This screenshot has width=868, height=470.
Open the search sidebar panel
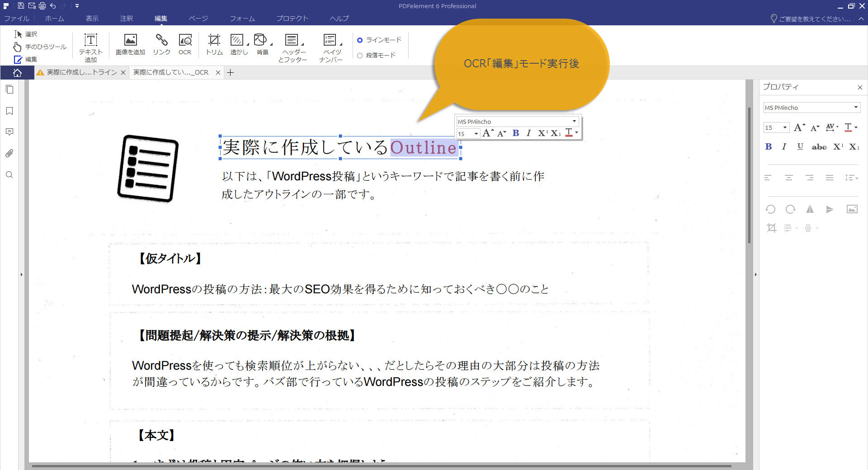click(9, 175)
